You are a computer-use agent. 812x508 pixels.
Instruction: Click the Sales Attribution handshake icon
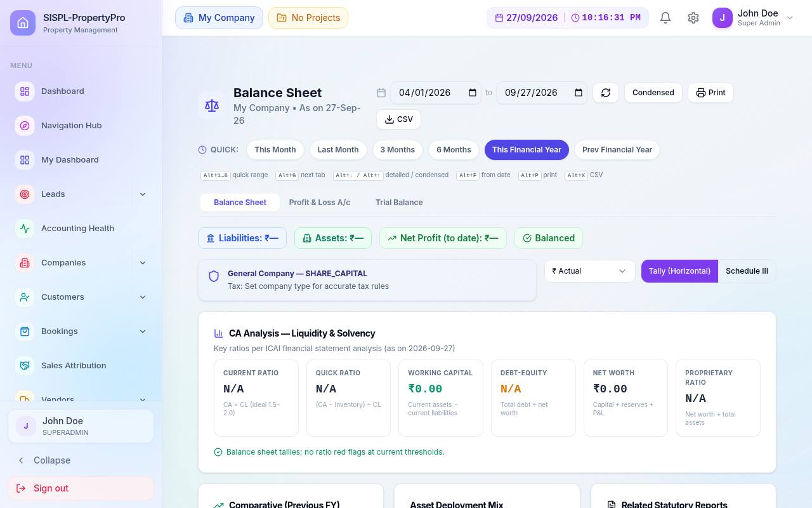25,366
